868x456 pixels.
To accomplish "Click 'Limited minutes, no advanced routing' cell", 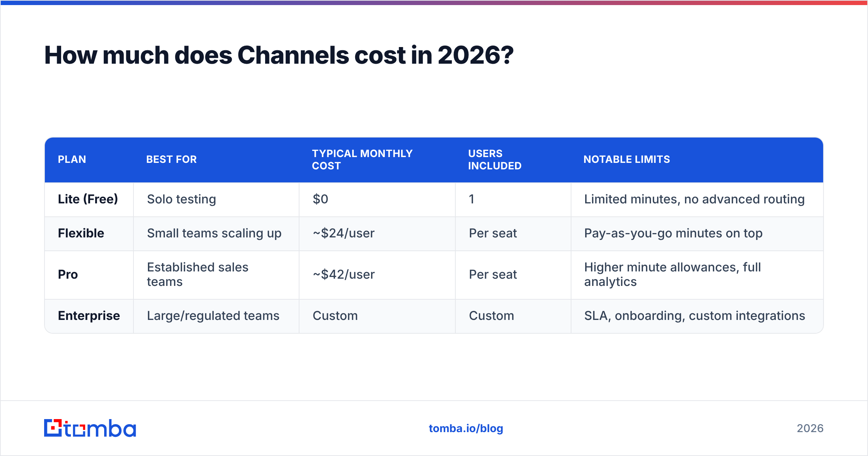I will tap(697, 199).
